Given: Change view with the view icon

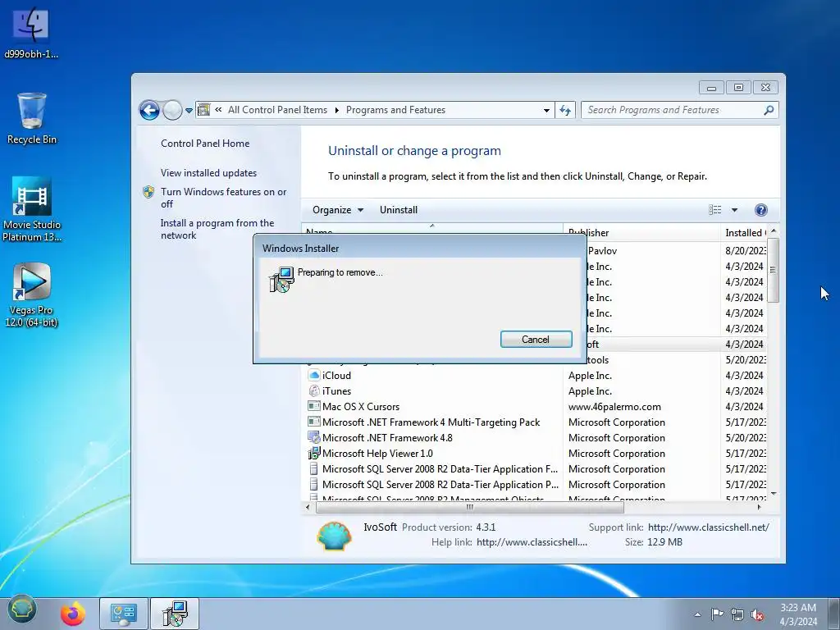Looking at the screenshot, I should 714,210.
